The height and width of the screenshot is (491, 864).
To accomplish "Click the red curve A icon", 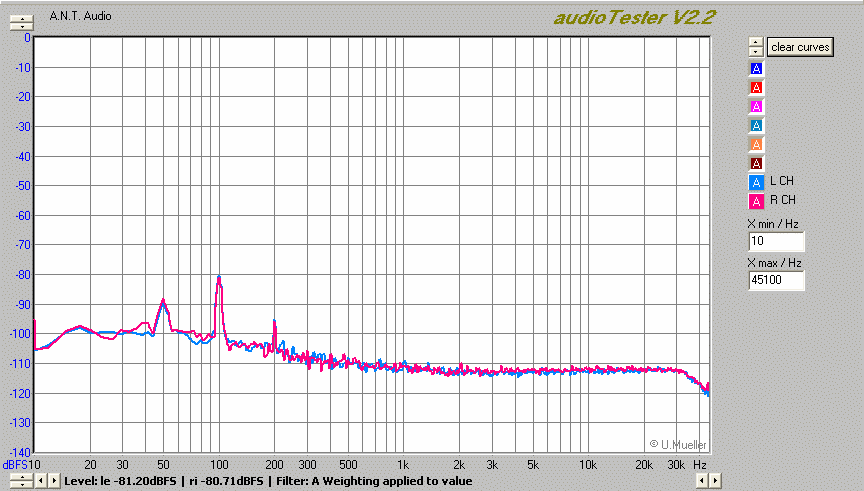I will click(x=756, y=88).
